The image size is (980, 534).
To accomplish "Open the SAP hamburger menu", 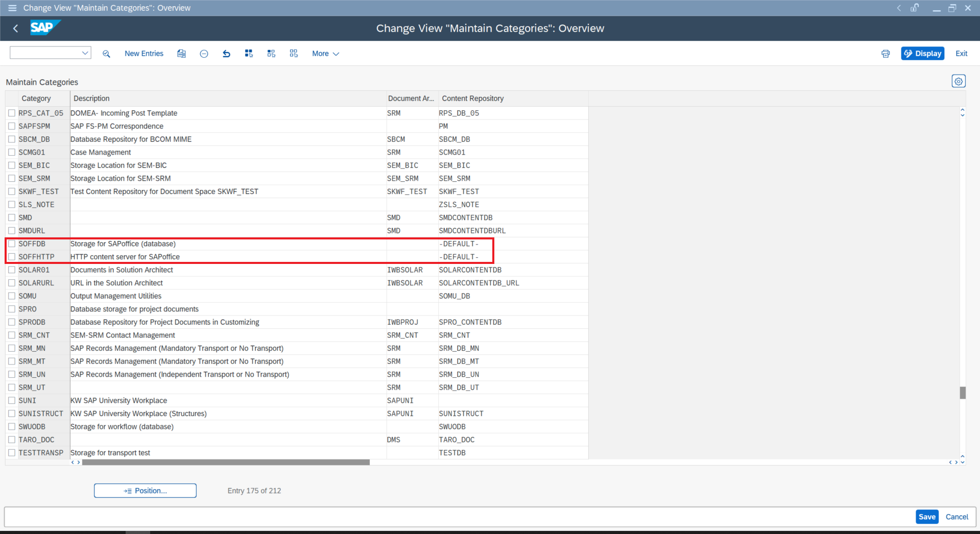I will [x=11, y=8].
